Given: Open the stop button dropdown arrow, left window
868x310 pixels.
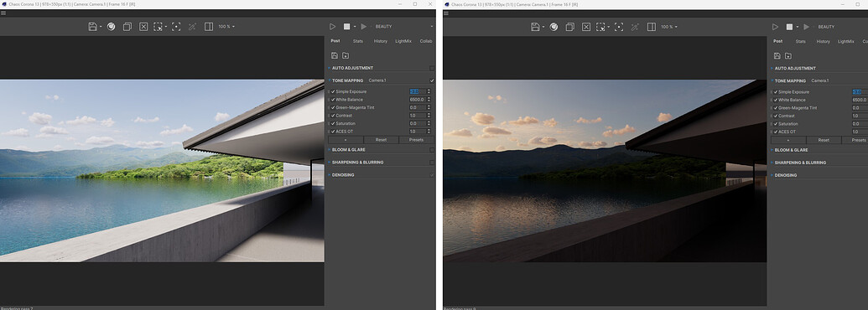Looking at the screenshot, I should click(x=354, y=27).
